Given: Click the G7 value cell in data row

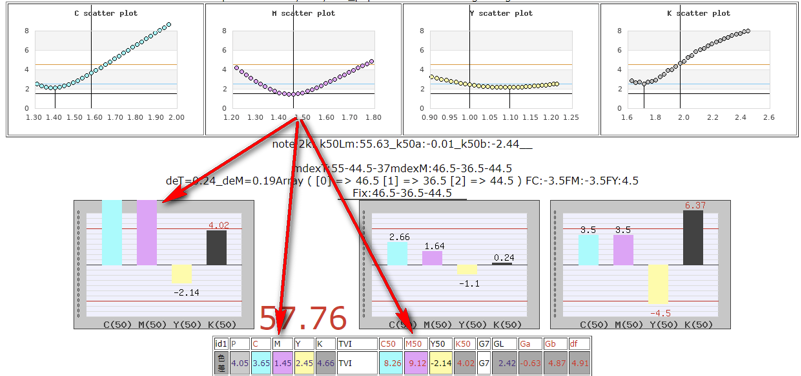Looking at the screenshot, I should coord(484,364).
